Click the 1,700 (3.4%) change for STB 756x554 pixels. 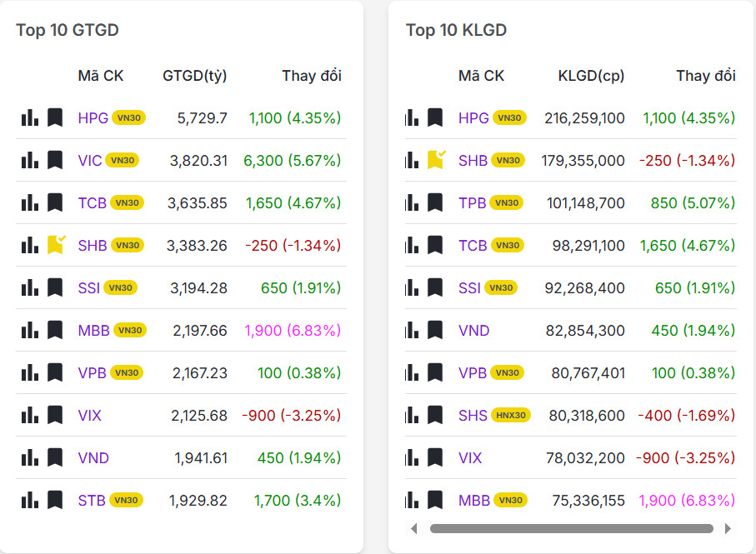point(298,501)
